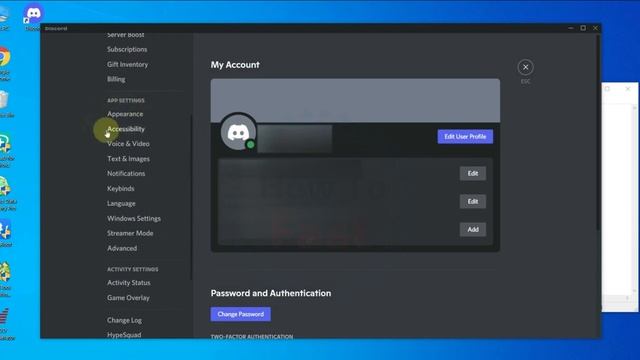Open Appearance settings
This screenshot has height=360, width=640.
pyautogui.click(x=125, y=114)
